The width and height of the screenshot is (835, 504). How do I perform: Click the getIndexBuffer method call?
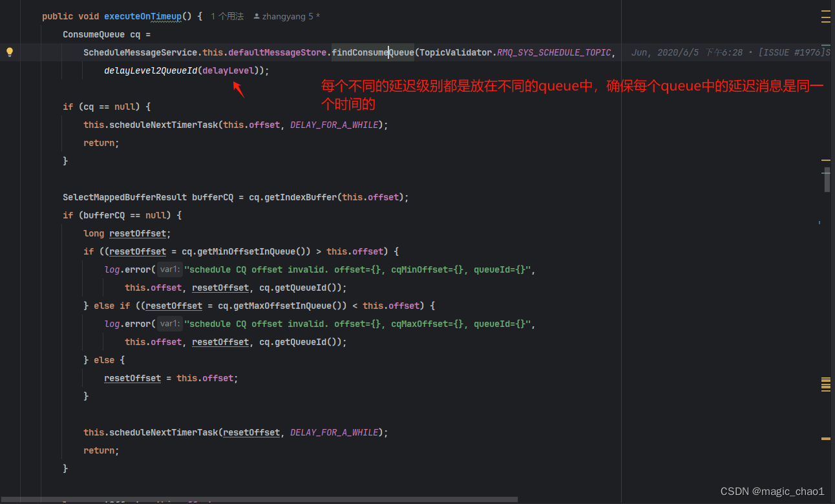tap(301, 197)
